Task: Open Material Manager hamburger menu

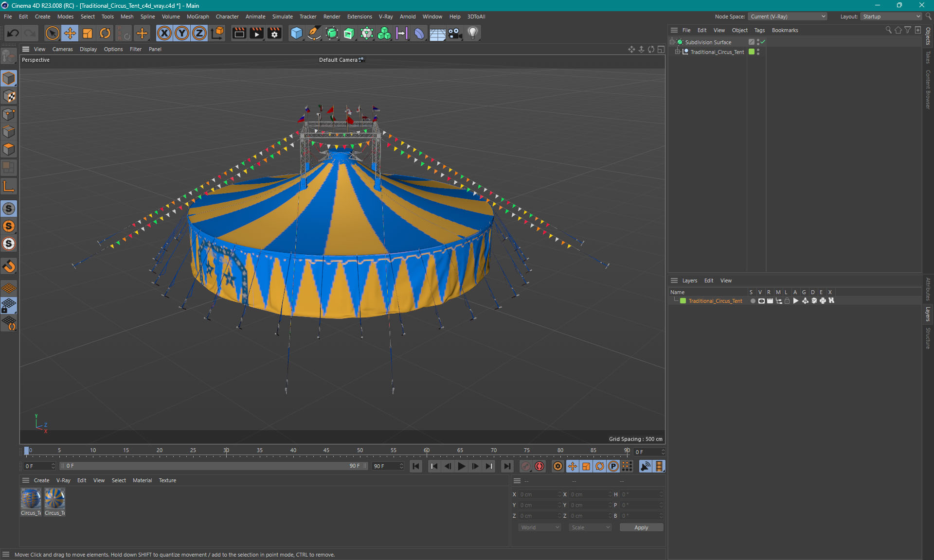Action: (x=26, y=480)
